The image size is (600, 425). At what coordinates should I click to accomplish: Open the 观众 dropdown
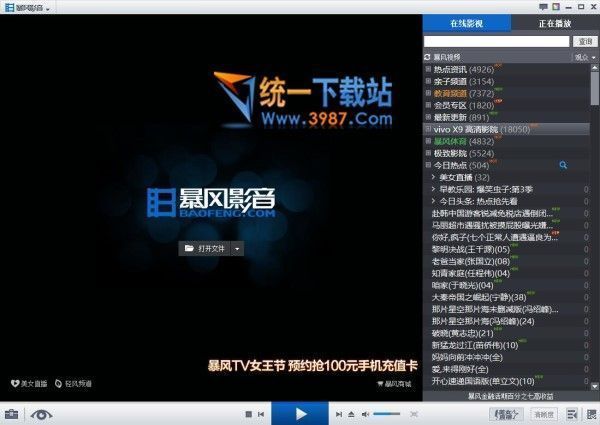click(x=585, y=57)
